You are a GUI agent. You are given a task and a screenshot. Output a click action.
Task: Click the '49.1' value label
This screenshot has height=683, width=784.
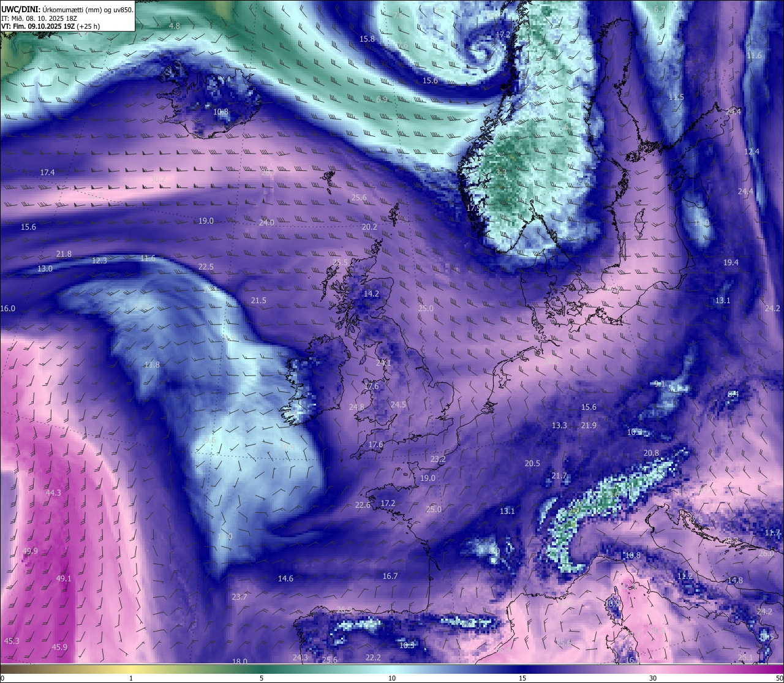(x=64, y=579)
